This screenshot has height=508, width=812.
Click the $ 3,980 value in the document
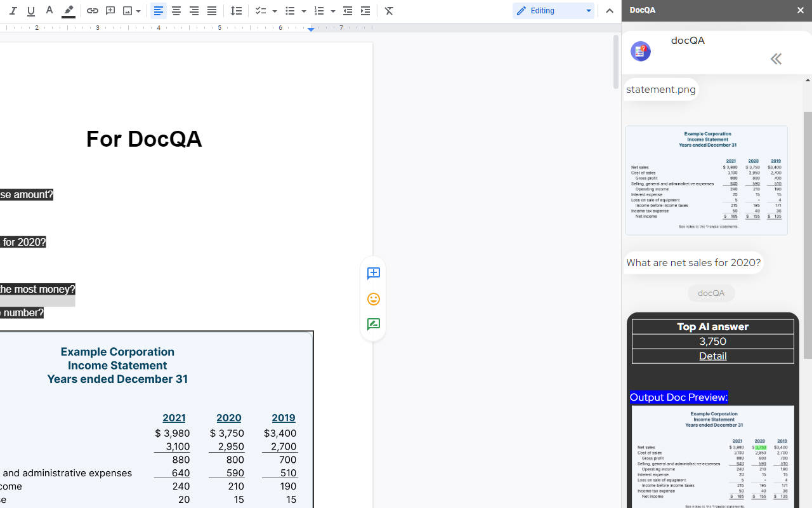173,433
